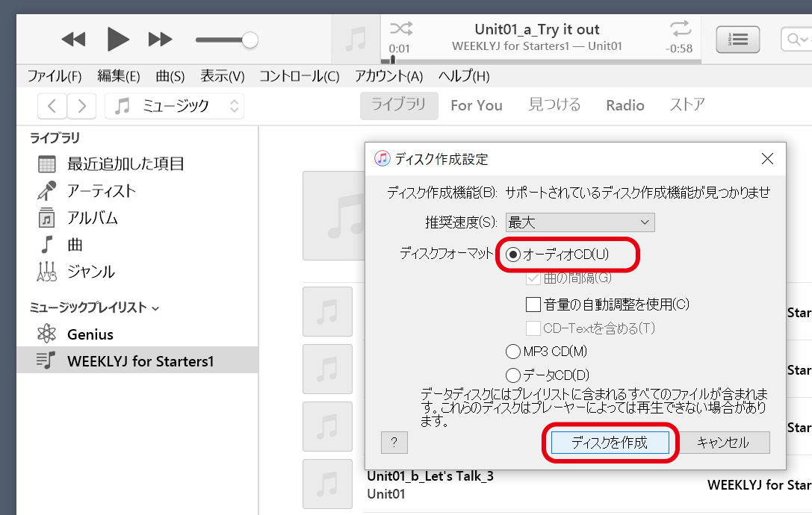The width and height of the screenshot is (812, 515).
Task: Toggle repeat icon in the player display
Action: 680,28
